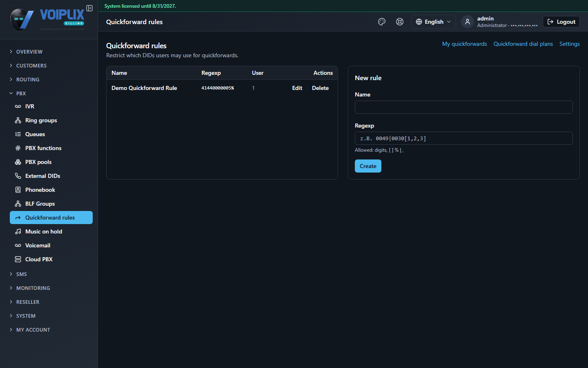Open the theme palette icon

point(382,22)
